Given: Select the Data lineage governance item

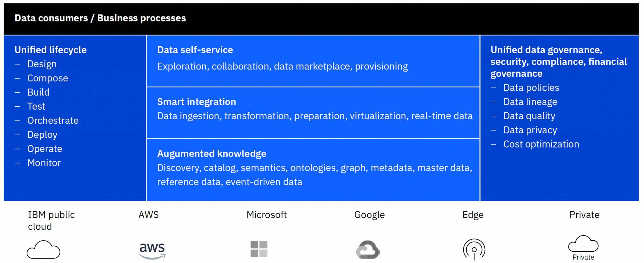Looking at the screenshot, I should 530,102.
